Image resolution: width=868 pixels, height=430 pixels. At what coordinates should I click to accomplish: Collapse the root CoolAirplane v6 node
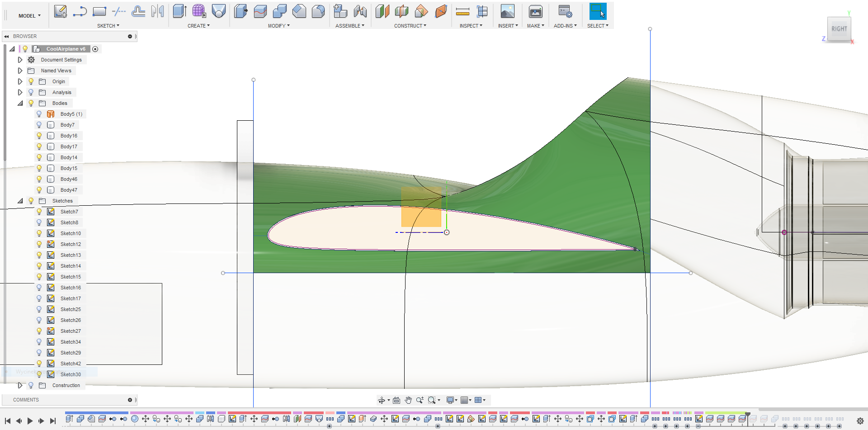pyautogui.click(x=12, y=49)
